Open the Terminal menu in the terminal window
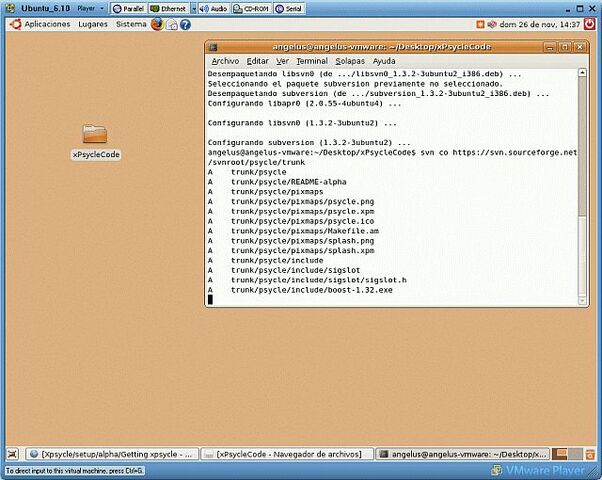The width and height of the screenshot is (602, 480). coord(312,61)
